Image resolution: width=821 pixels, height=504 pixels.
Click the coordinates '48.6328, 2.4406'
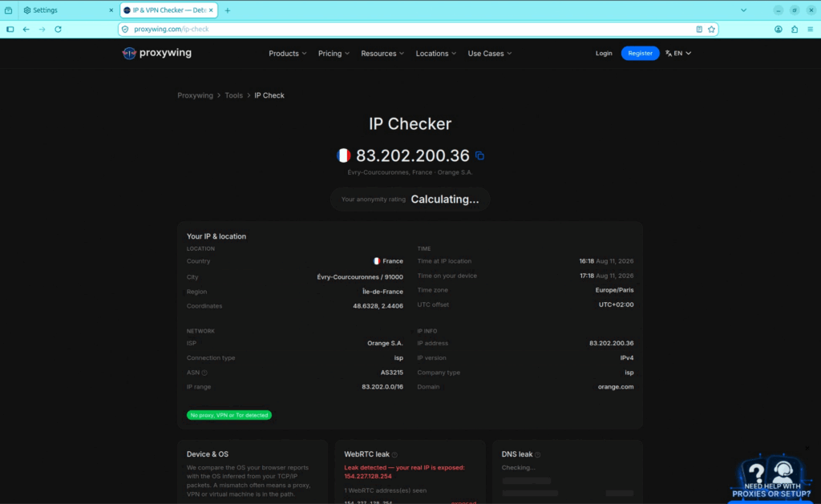[378, 306]
